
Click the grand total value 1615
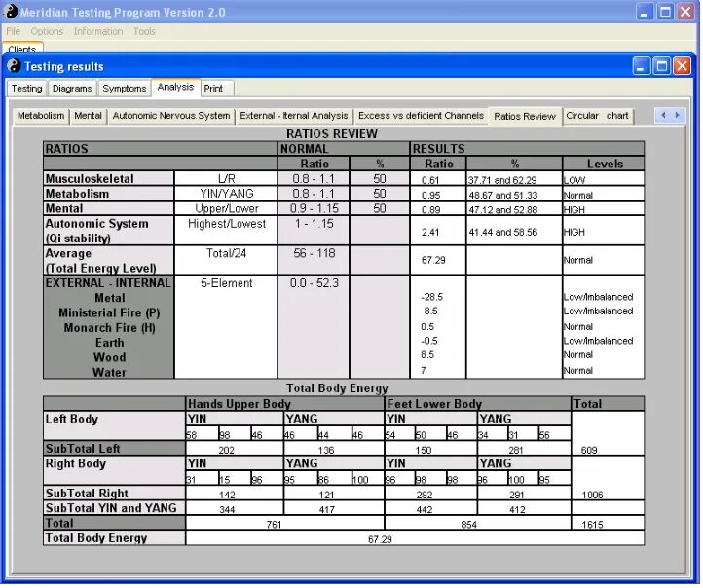[x=592, y=525]
